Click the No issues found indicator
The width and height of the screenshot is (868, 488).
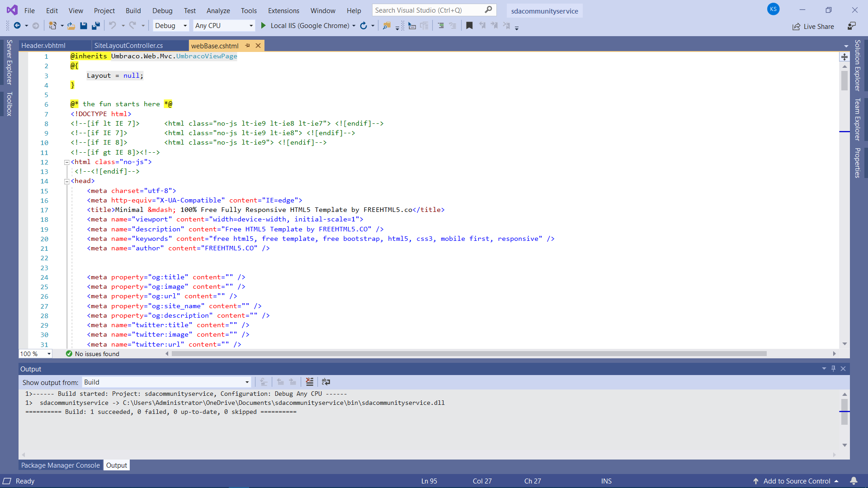93,354
